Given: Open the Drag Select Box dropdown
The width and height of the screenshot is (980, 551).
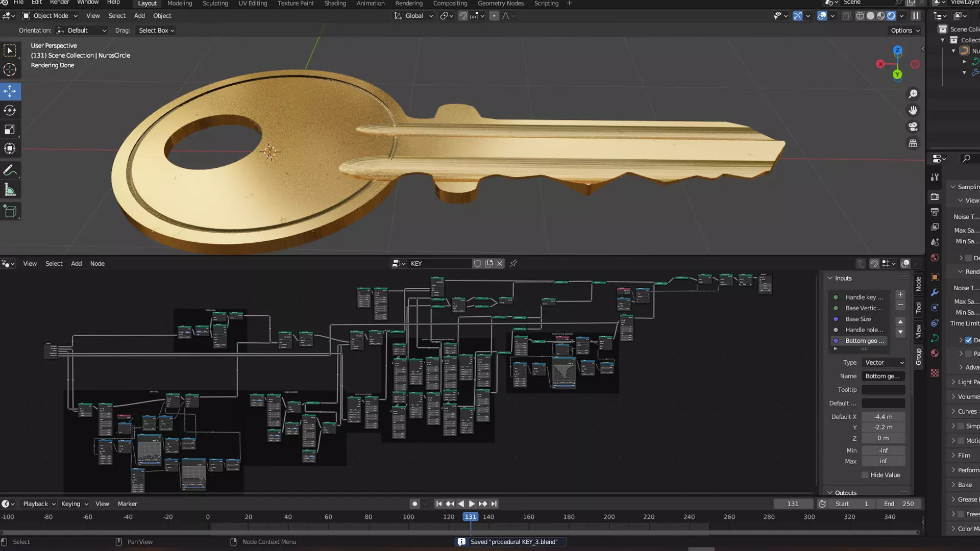Looking at the screenshot, I should coord(156,31).
